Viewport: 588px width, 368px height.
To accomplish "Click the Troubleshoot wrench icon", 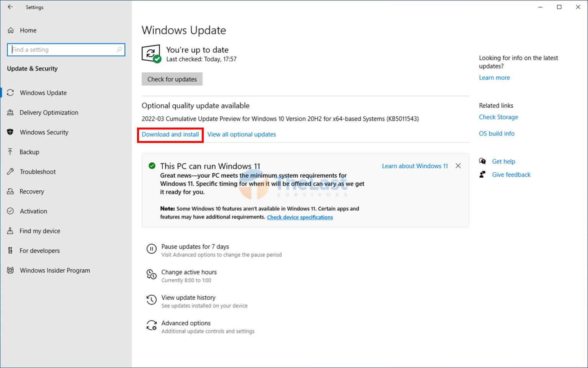I will (10, 172).
